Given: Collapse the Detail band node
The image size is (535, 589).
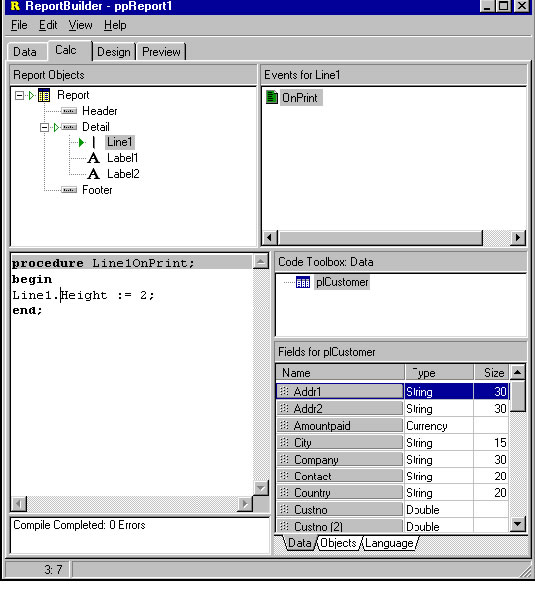Looking at the screenshot, I should pyautogui.click(x=44, y=127).
